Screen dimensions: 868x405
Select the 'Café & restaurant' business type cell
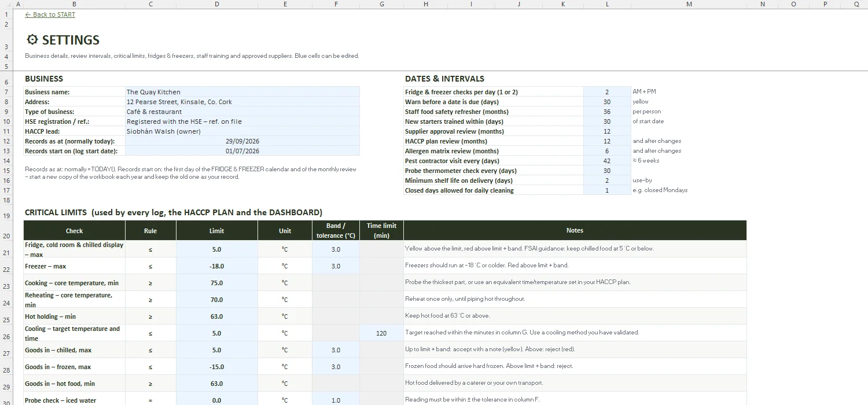(242, 112)
